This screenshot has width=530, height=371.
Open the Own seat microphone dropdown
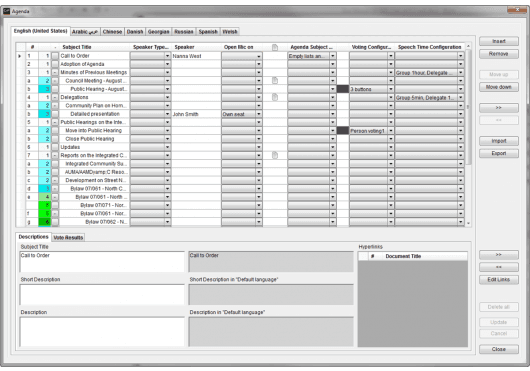[259, 114]
